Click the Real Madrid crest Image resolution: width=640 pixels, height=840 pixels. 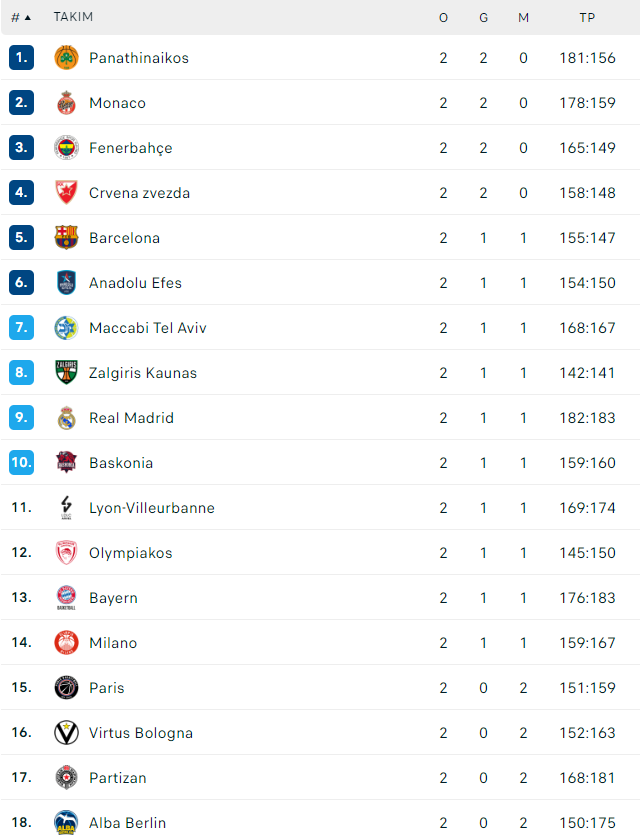tap(66, 418)
